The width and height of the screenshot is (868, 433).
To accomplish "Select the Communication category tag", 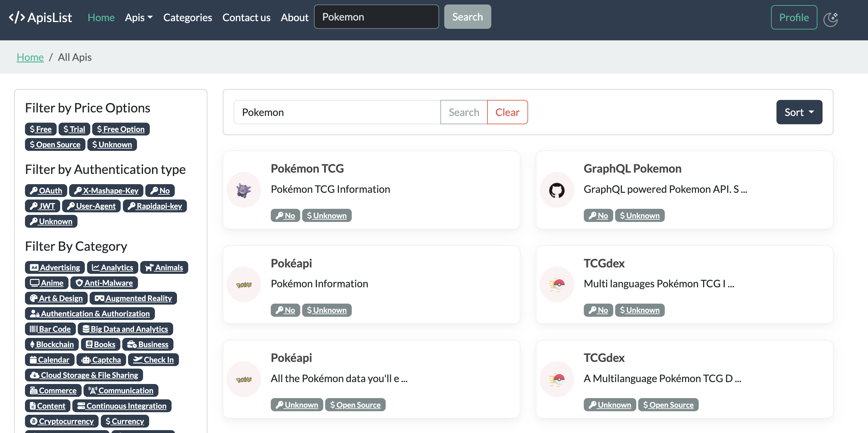I will tap(121, 390).
